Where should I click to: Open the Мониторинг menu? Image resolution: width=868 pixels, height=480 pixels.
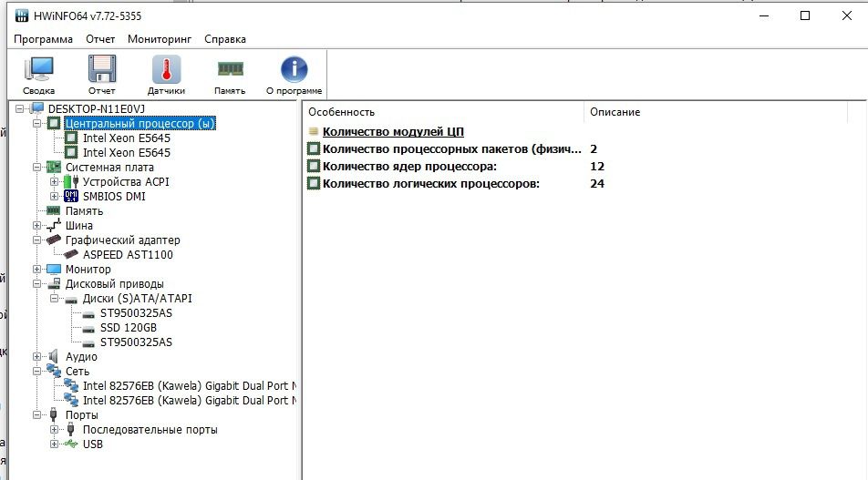point(160,39)
